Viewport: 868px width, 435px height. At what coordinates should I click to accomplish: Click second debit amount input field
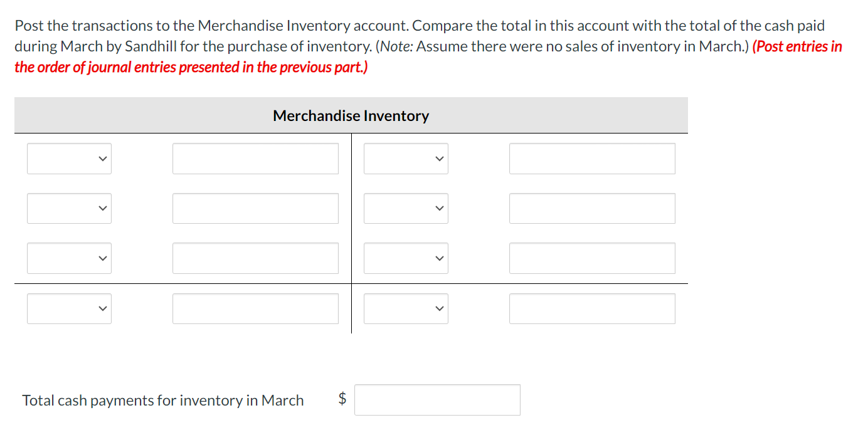255,208
